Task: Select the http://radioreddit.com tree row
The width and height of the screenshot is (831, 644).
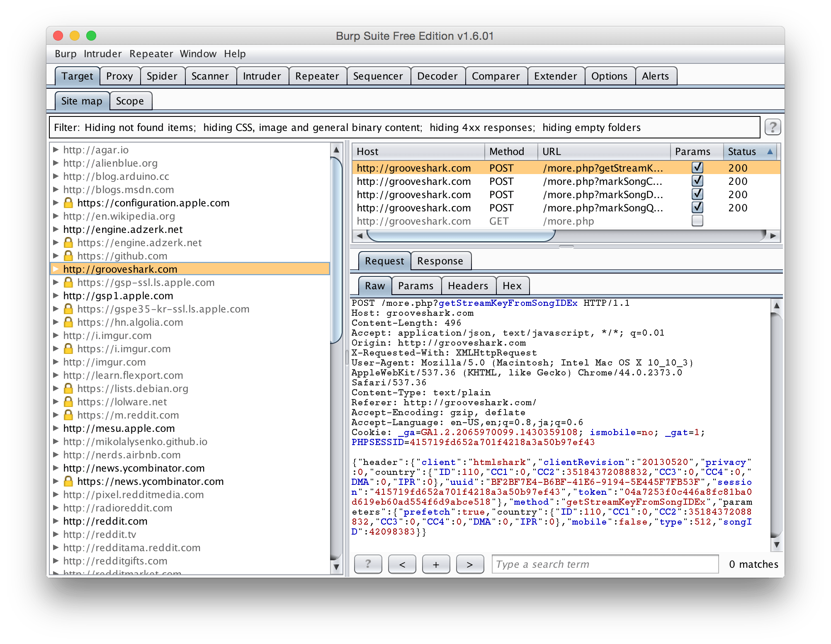Action: 190,508
